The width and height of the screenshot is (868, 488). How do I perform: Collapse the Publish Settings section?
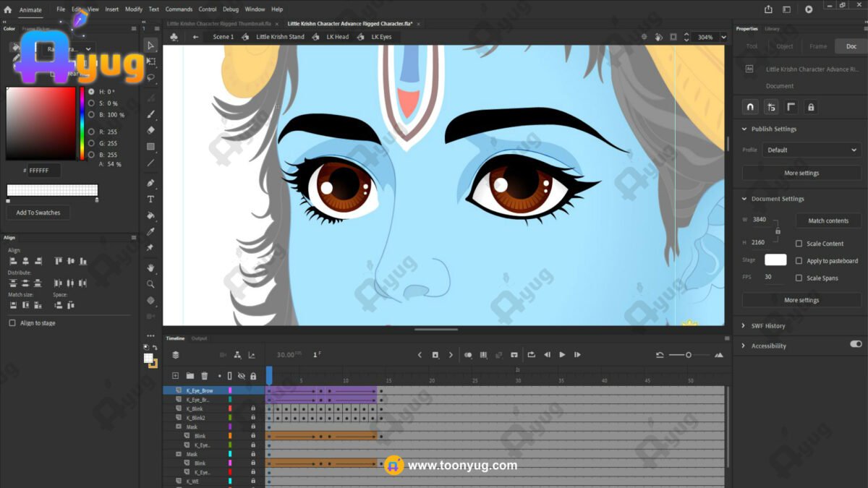click(744, 129)
